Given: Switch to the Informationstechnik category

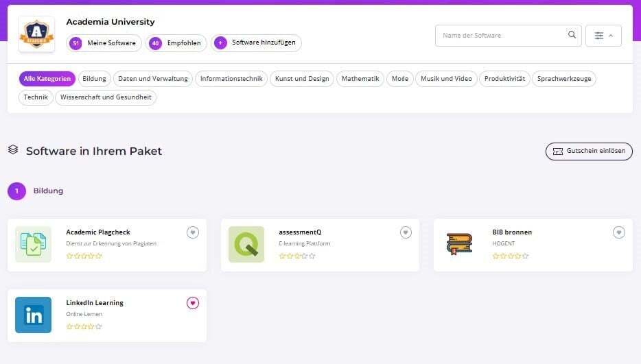Looking at the screenshot, I should point(231,79).
